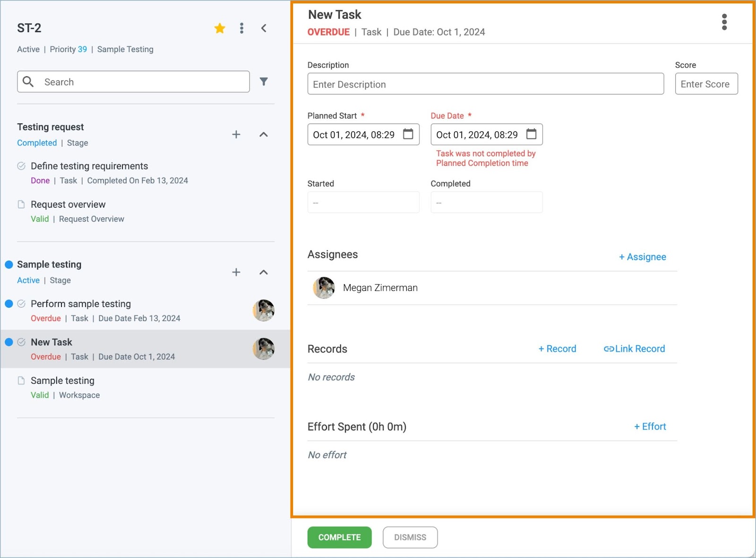The image size is (756, 558).
Task: Click the Search input field
Action: (x=133, y=82)
